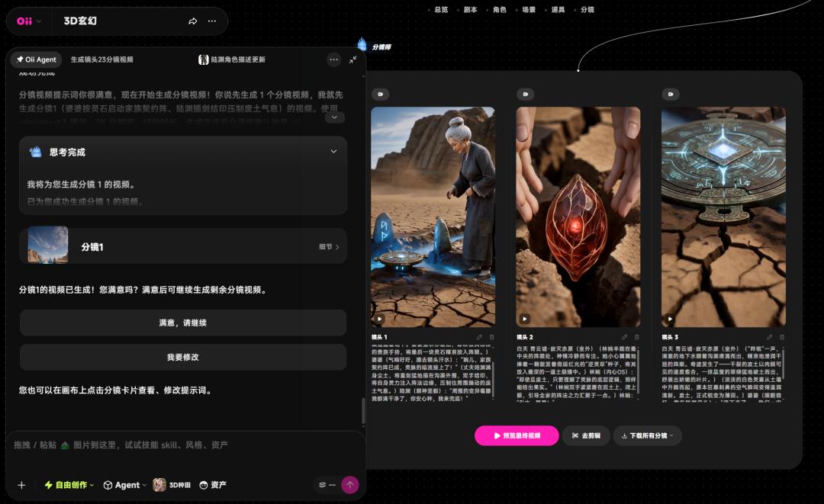Open the Oii logo menu

(x=28, y=21)
